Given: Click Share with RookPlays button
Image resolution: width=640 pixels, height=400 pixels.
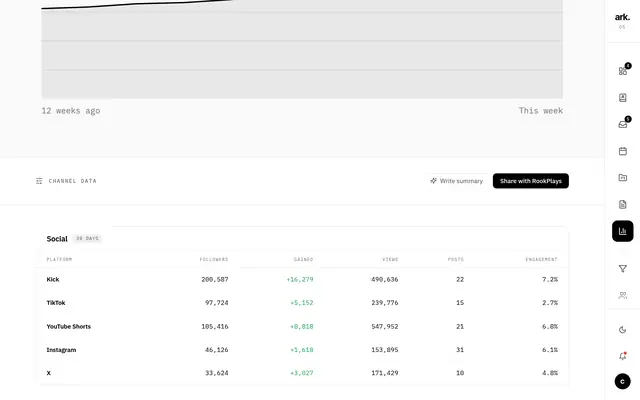Looking at the screenshot, I should 531,181.
